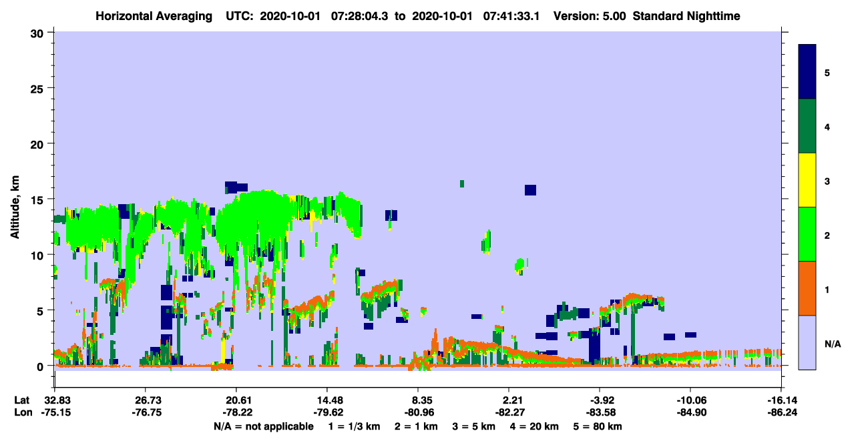Click longitude value -79.62
Screen dimensions: 868x445
tap(327, 412)
